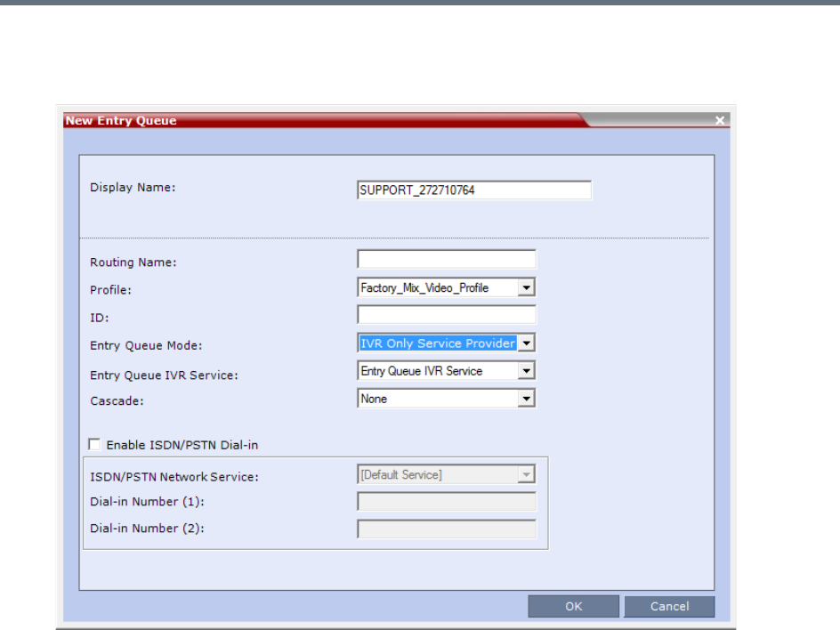Expand the Cascade dropdown arrow
Viewport: 840px width, 630px height.
pos(527,399)
